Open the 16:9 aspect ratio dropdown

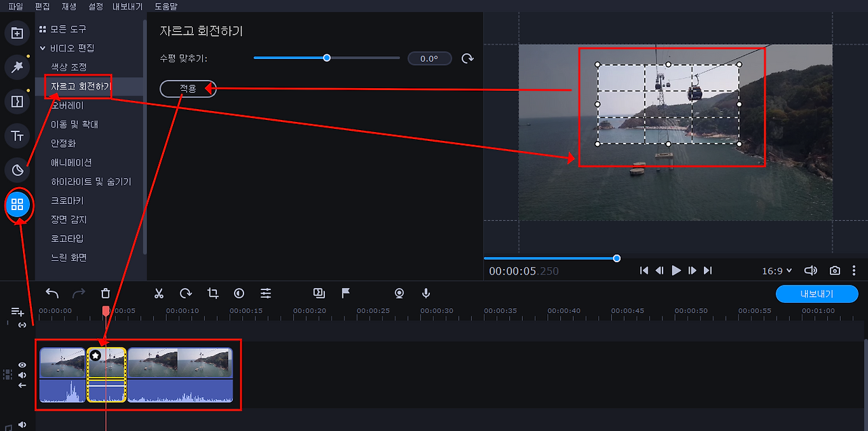(777, 270)
